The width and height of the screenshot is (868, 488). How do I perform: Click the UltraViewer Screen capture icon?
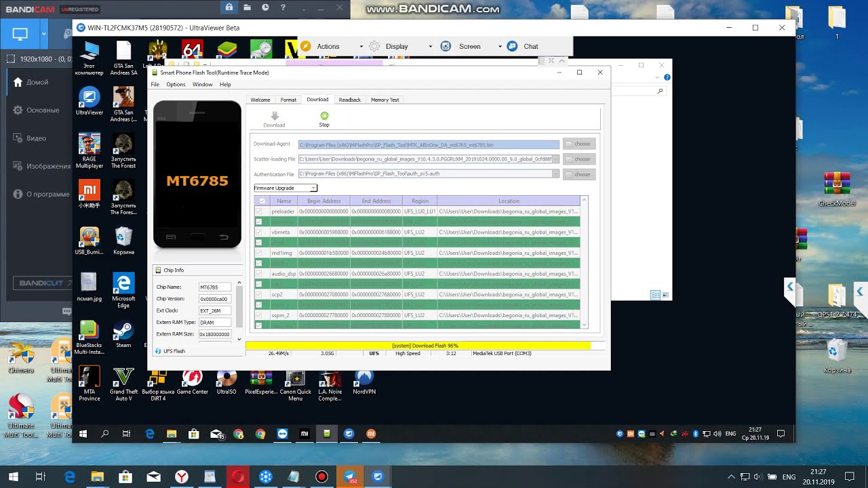click(446, 46)
